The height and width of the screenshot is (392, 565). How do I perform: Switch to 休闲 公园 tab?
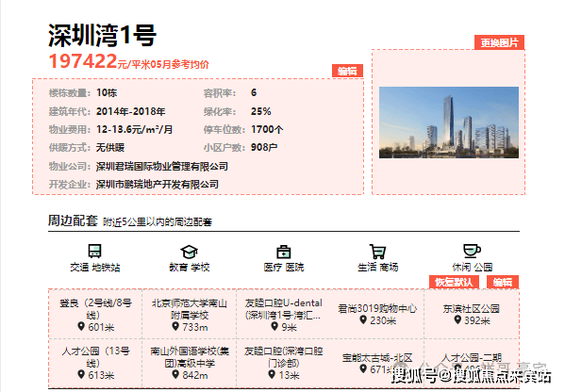tap(472, 267)
